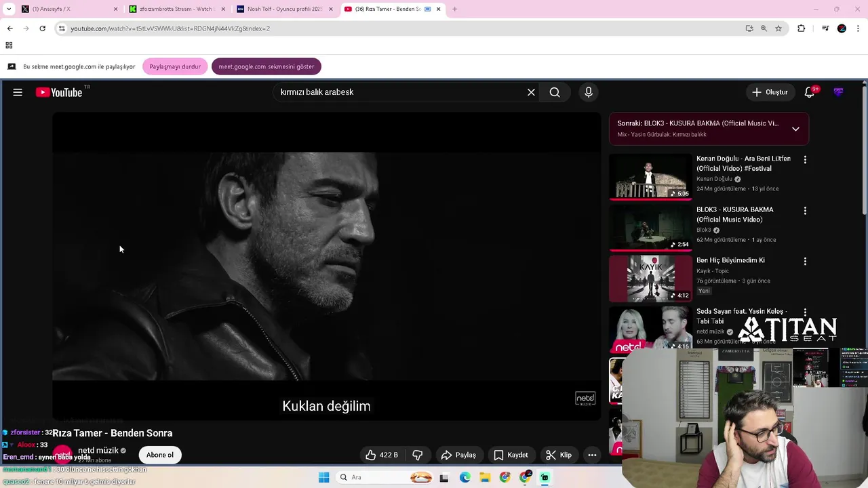The image size is (868, 488).
Task: Play Ben Hiç Büyümedim Ki thumbnail
Action: coord(650,278)
